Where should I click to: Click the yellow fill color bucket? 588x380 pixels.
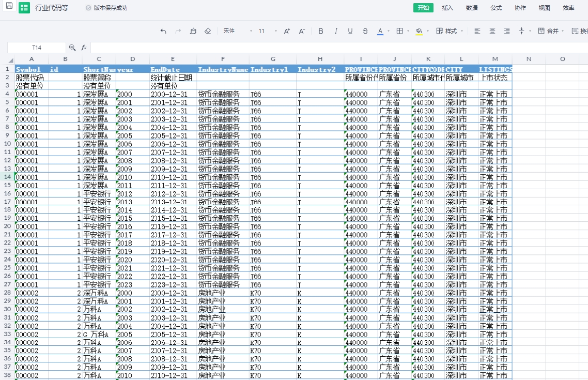pyautogui.click(x=419, y=31)
